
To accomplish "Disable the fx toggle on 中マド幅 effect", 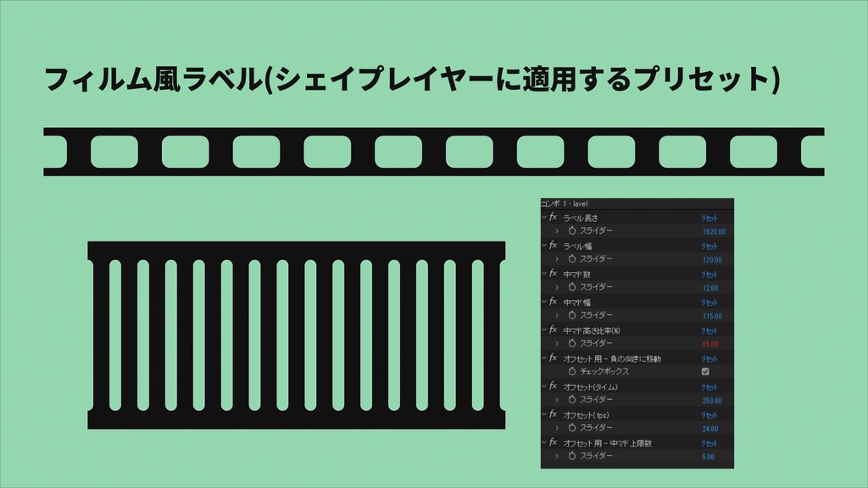I will pyautogui.click(x=551, y=302).
